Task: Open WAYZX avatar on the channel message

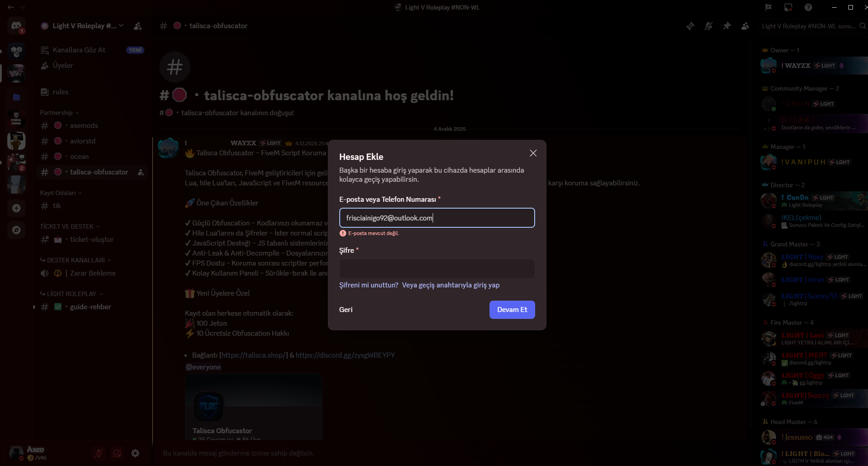Action: coord(168,148)
